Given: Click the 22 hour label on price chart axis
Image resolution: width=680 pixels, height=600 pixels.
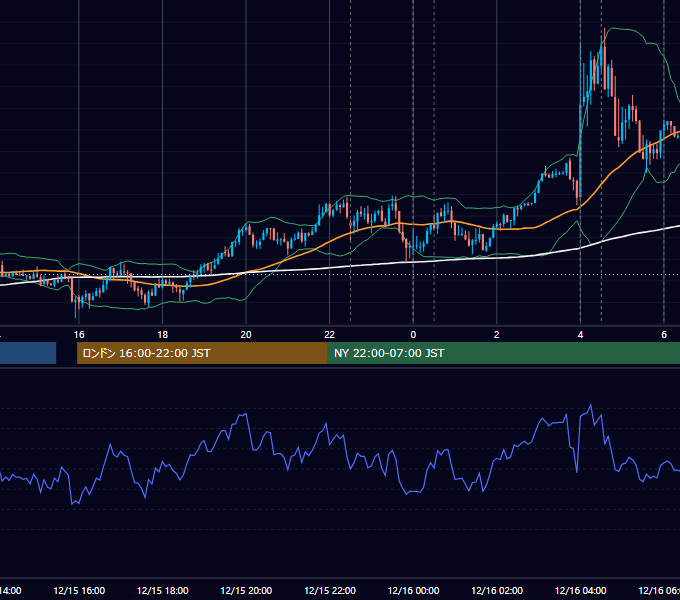Looking at the screenshot, I should coord(330,334).
